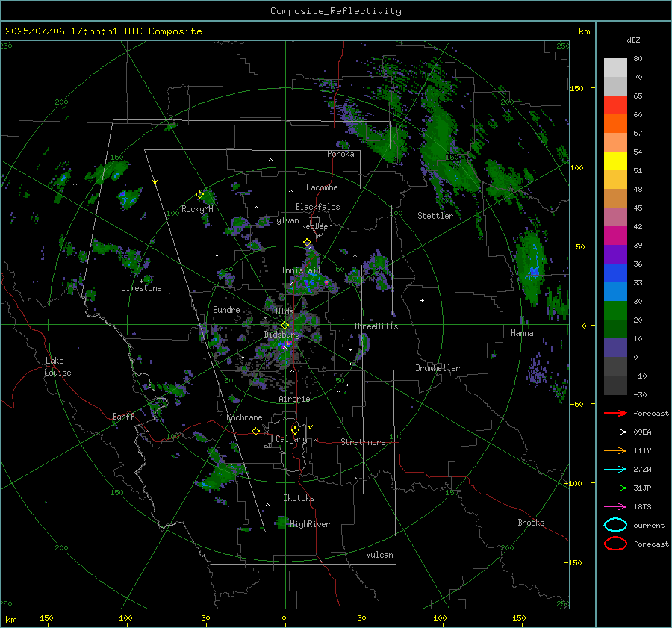Click the yellow radar-center diamond at Olds
The width and height of the screenshot is (672, 628).
coord(285,326)
